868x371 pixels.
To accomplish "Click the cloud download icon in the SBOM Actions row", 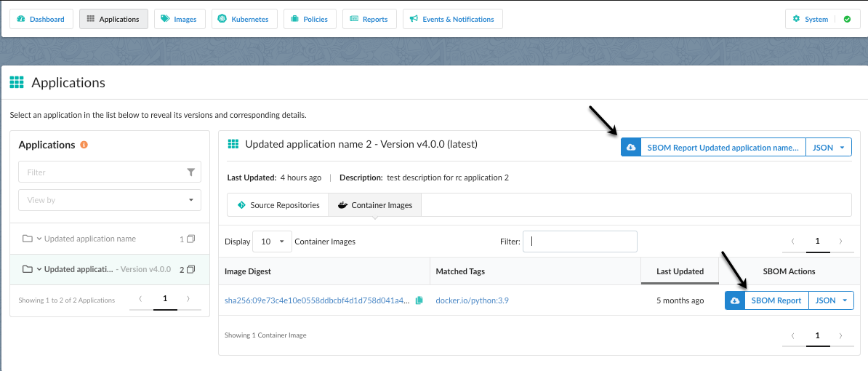I will pyautogui.click(x=735, y=300).
